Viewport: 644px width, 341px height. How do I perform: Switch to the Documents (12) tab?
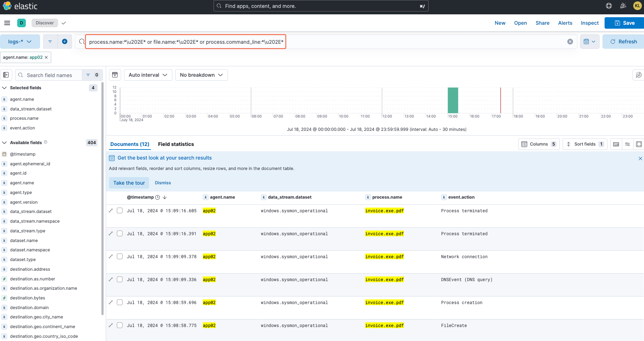(130, 144)
